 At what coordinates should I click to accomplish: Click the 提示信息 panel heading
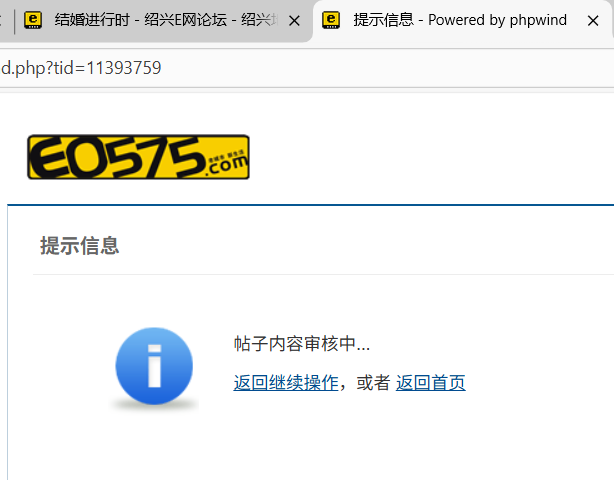[79, 246]
